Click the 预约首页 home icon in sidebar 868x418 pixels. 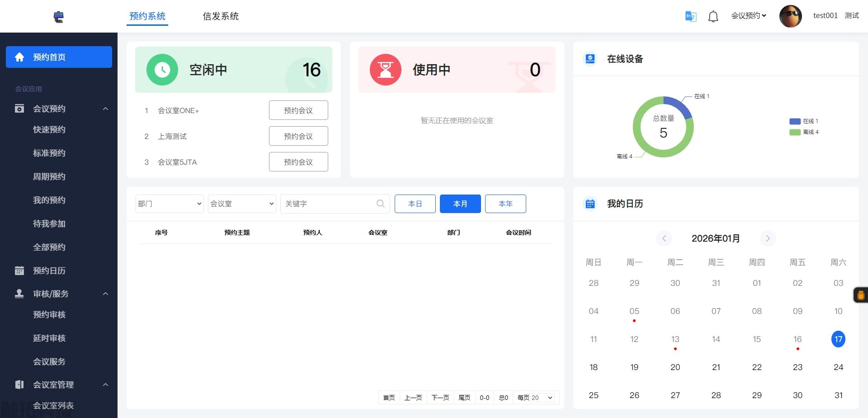19,57
